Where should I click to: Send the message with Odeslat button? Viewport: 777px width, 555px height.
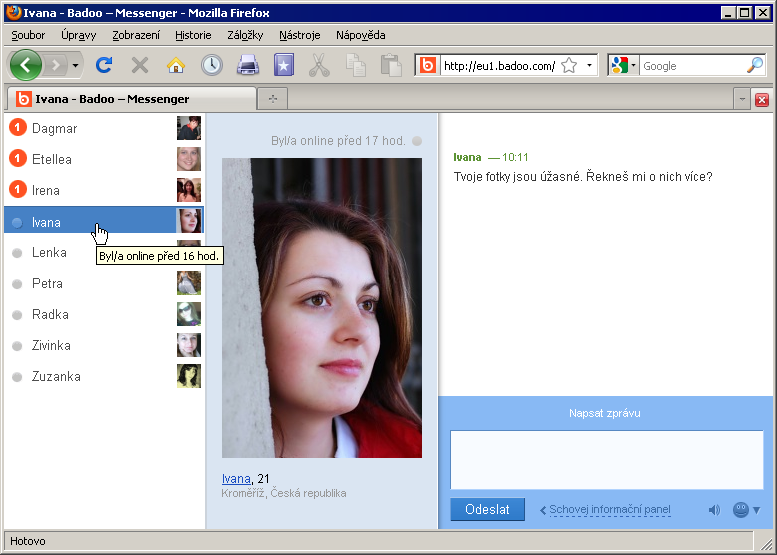(x=488, y=509)
